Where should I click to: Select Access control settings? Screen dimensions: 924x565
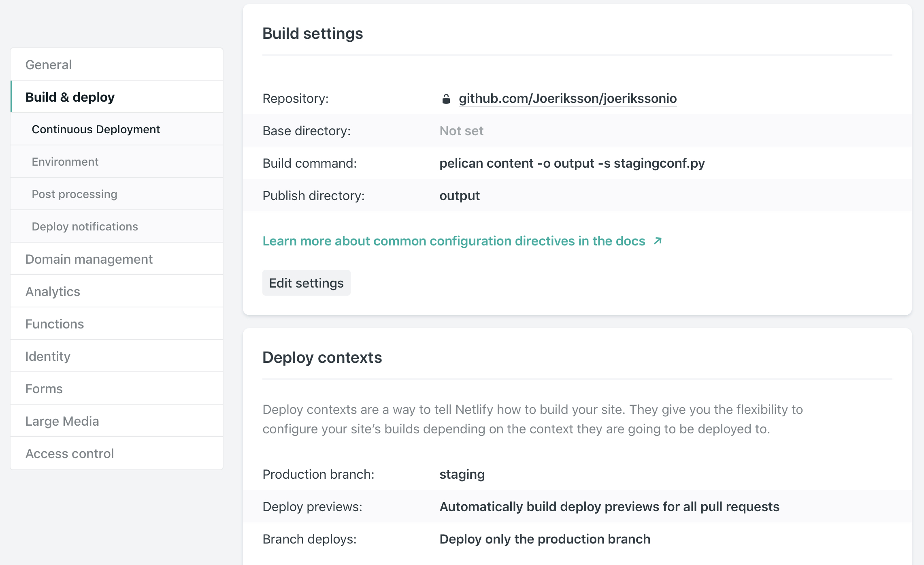(x=70, y=453)
